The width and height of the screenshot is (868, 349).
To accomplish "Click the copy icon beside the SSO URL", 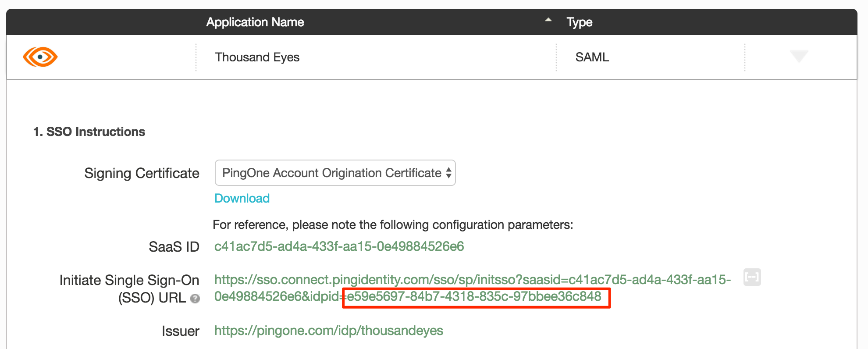I will pyautogui.click(x=752, y=277).
